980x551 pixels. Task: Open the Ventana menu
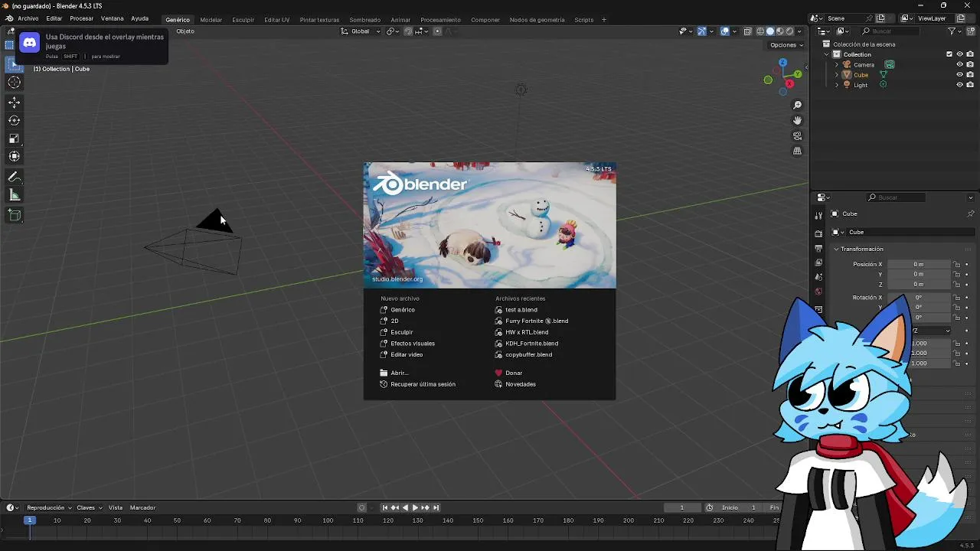[x=112, y=18]
